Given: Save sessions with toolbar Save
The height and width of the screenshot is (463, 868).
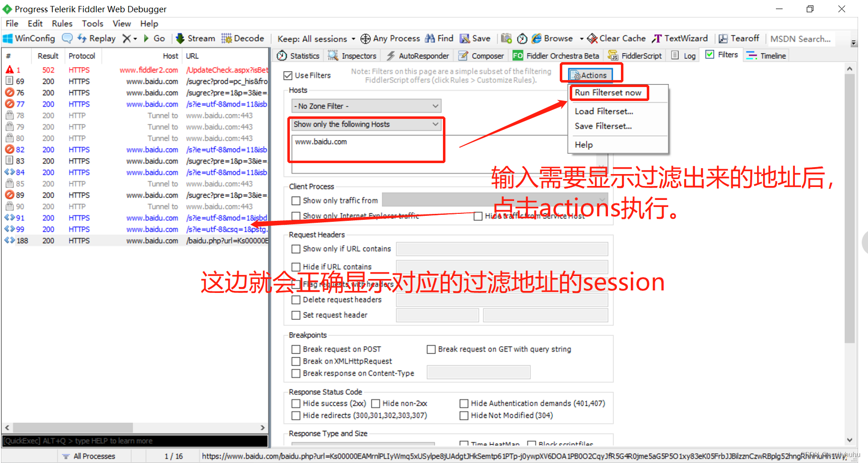Looking at the screenshot, I should [475, 38].
